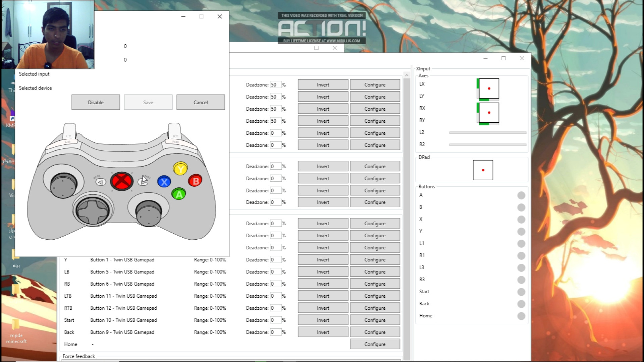Click the Back arrow button on controller

(101, 182)
